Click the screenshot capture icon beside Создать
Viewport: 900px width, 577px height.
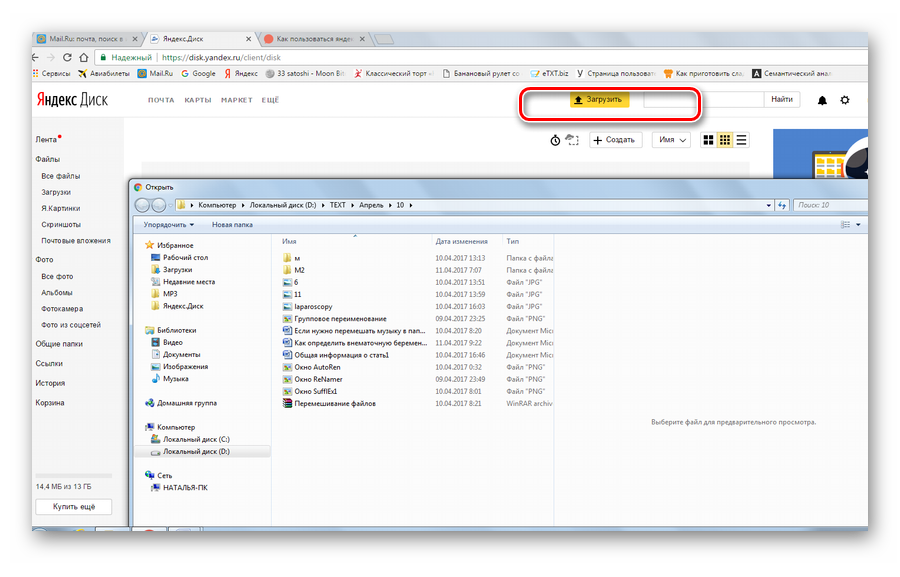tap(572, 140)
